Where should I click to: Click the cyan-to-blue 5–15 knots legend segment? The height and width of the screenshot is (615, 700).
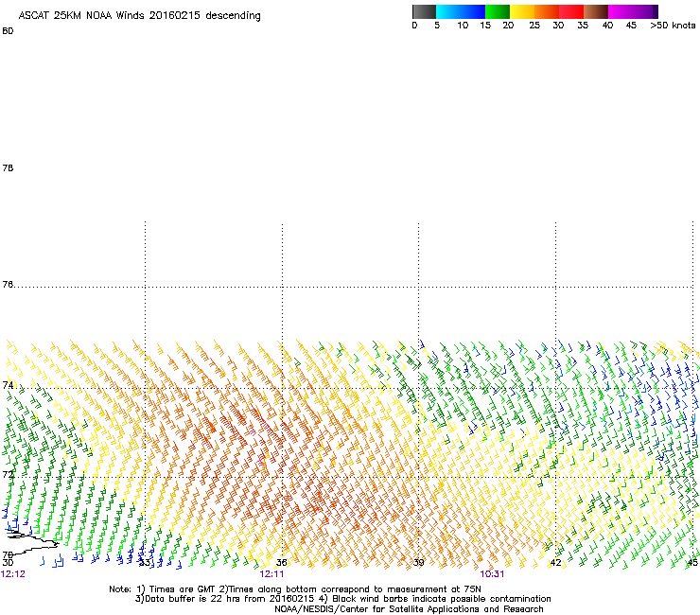tap(461, 11)
